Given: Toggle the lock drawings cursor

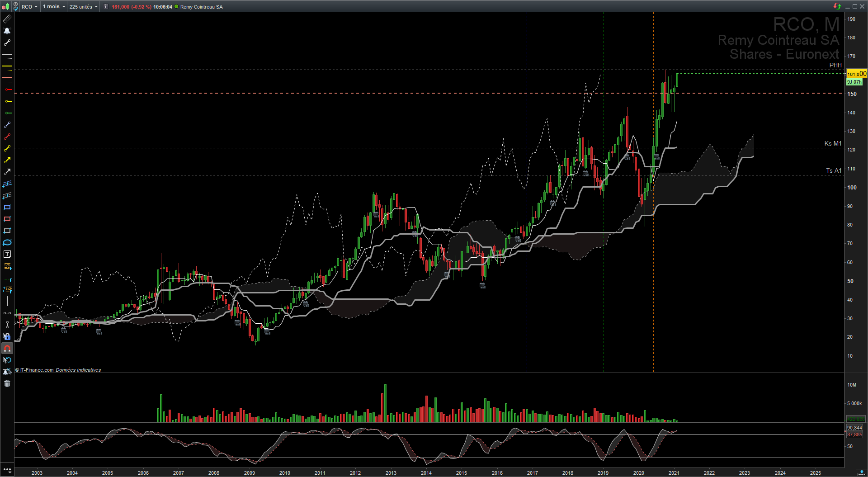Looking at the screenshot, I should (7, 336).
